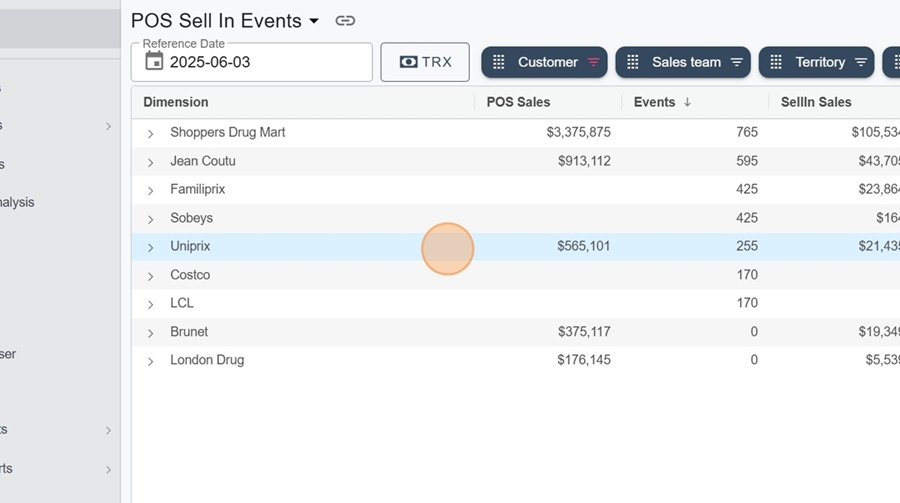Click the $565,101 POS Sales value
Viewport: 900px width, 503px height.
click(x=584, y=246)
